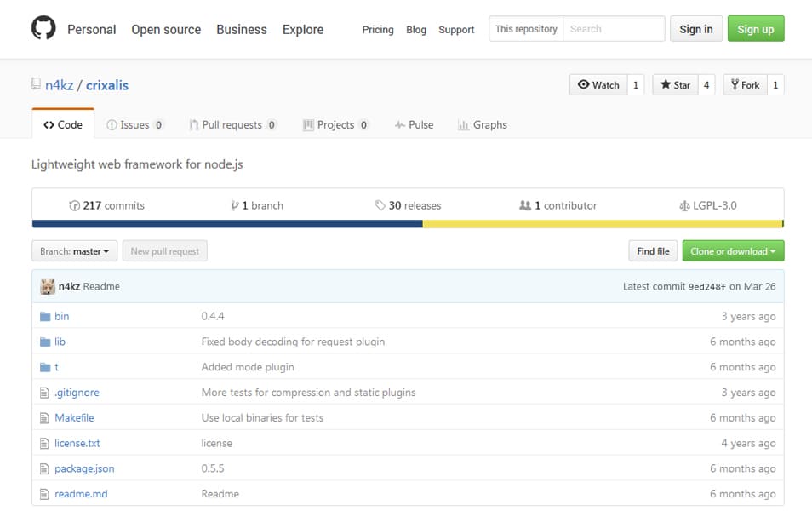Open the package.json file link

tap(84, 468)
